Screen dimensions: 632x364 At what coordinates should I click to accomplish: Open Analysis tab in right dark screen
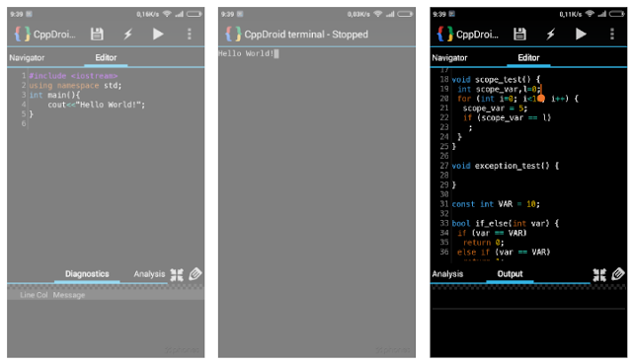[x=447, y=274]
